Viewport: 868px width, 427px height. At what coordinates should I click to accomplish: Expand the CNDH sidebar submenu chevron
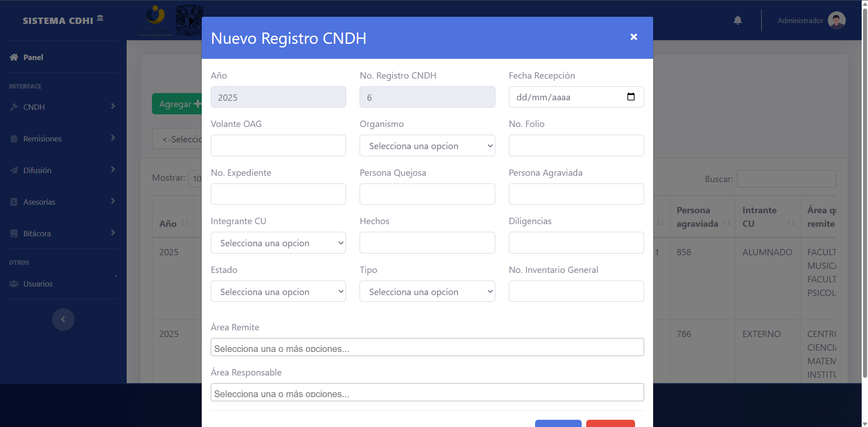113,106
